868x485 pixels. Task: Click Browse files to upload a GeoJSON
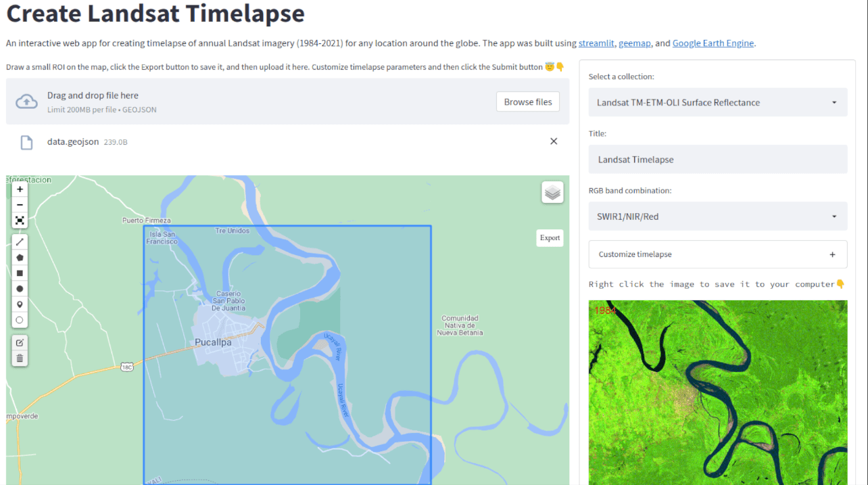tap(527, 101)
